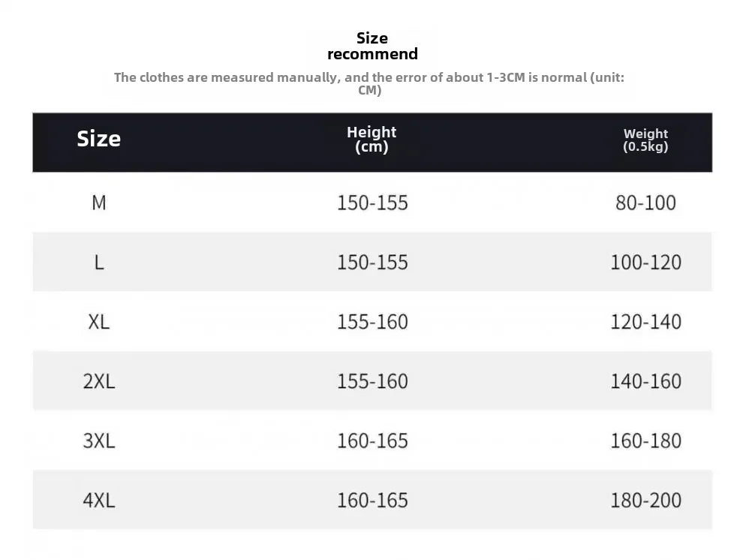743x560 pixels.
Task: Select the 2XL size label
Action: (x=99, y=381)
